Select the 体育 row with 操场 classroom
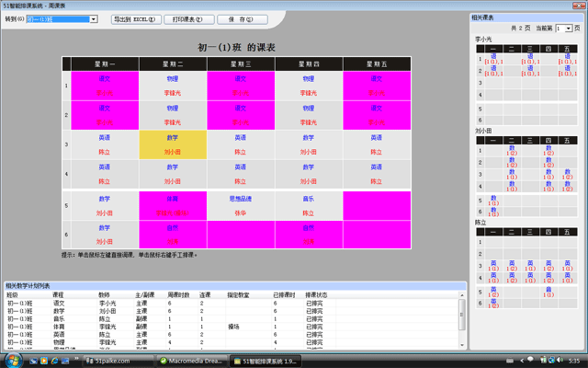 click(232, 327)
